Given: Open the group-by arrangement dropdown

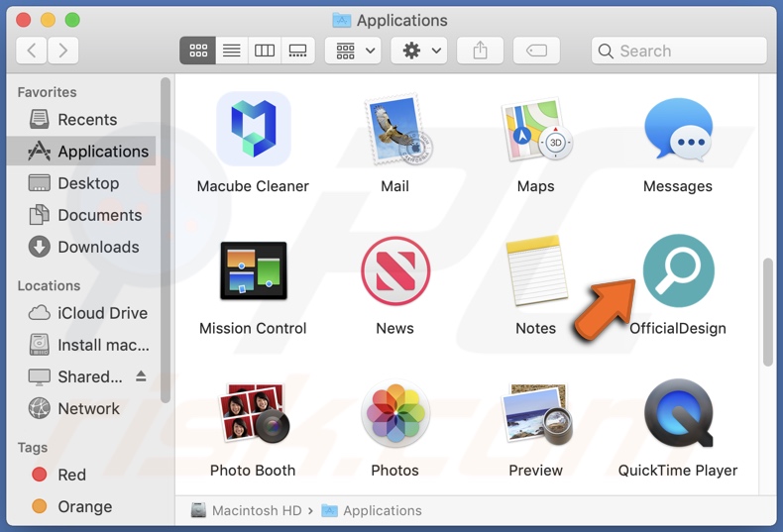Looking at the screenshot, I should click(x=353, y=51).
